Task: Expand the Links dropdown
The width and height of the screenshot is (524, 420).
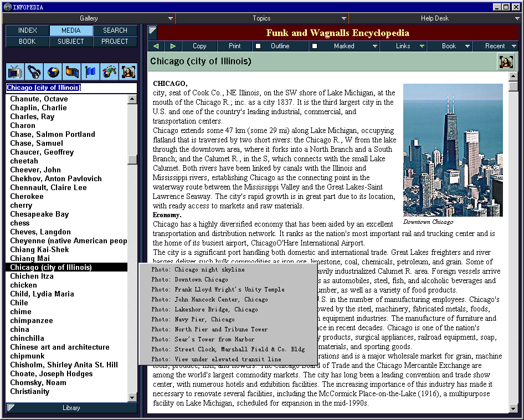Action: coord(403,46)
